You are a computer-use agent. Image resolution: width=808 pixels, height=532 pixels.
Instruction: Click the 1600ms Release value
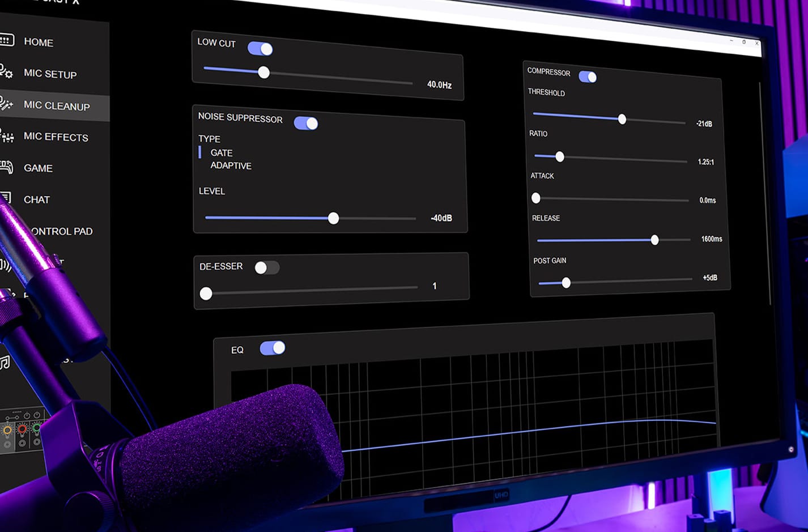click(712, 239)
